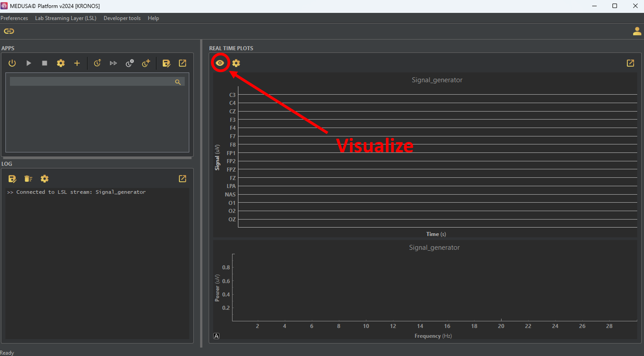644x356 pixels.
Task: Click the clear log trash icon
Action: tap(28, 179)
